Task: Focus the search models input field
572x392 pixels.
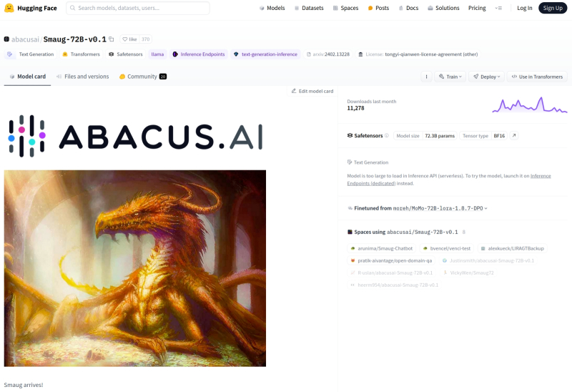Action: pyautogui.click(x=138, y=8)
